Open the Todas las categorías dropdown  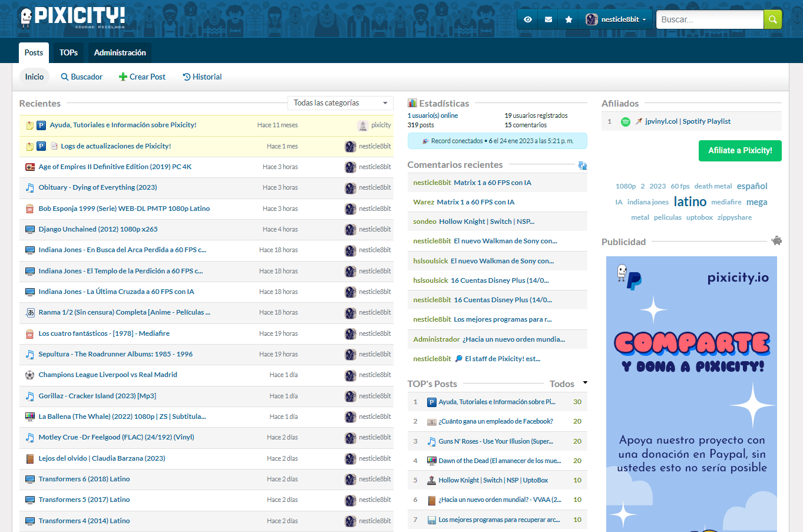coord(340,103)
